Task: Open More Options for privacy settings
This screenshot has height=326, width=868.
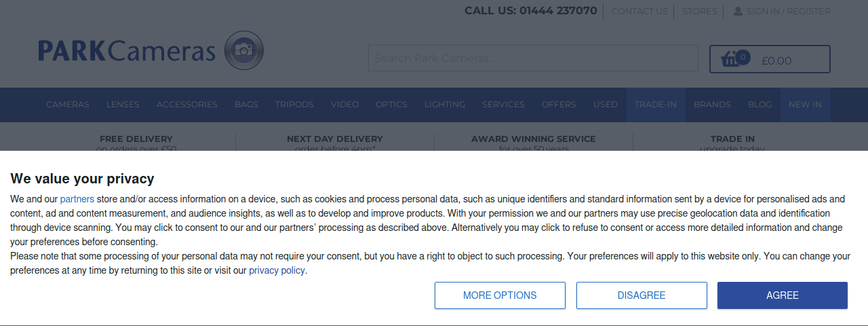Action: click(x=500, y=295)
